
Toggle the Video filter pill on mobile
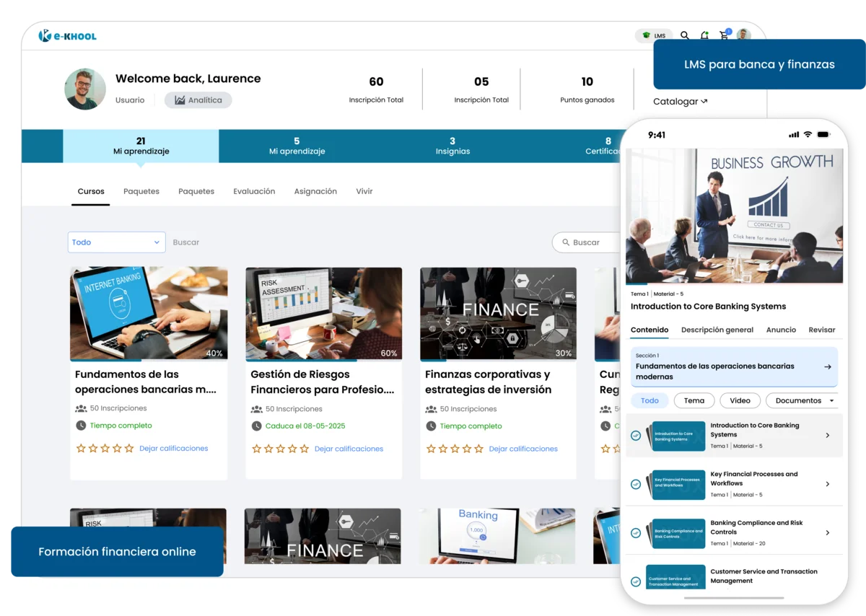tap(740, 400)
